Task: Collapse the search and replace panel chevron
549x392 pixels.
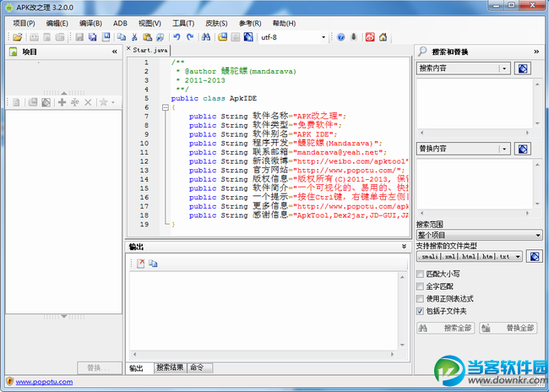Action: [x=536, y=52]
